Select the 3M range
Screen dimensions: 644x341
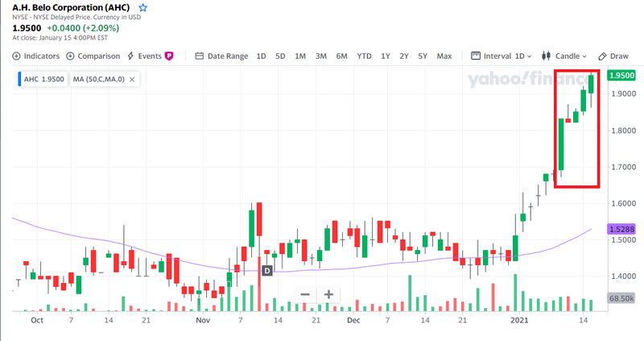(320, 56)
